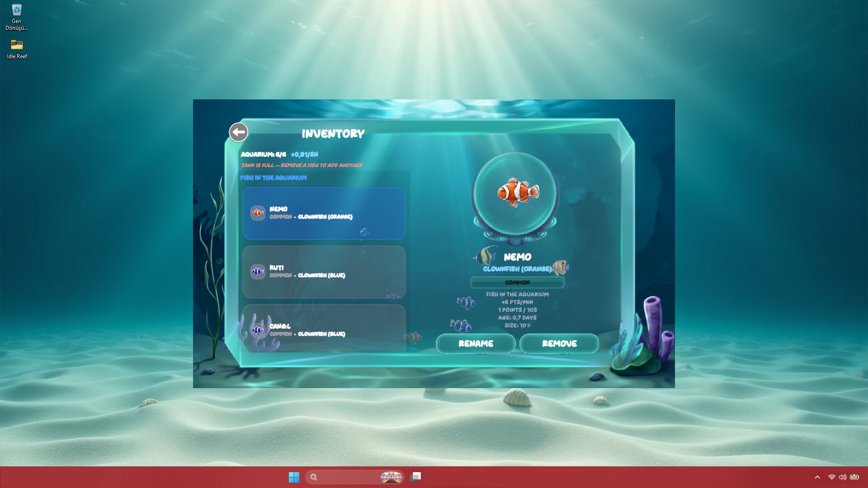Select the Cangil fish row
This screenshot has height=488, width=868.
point(324,328)
